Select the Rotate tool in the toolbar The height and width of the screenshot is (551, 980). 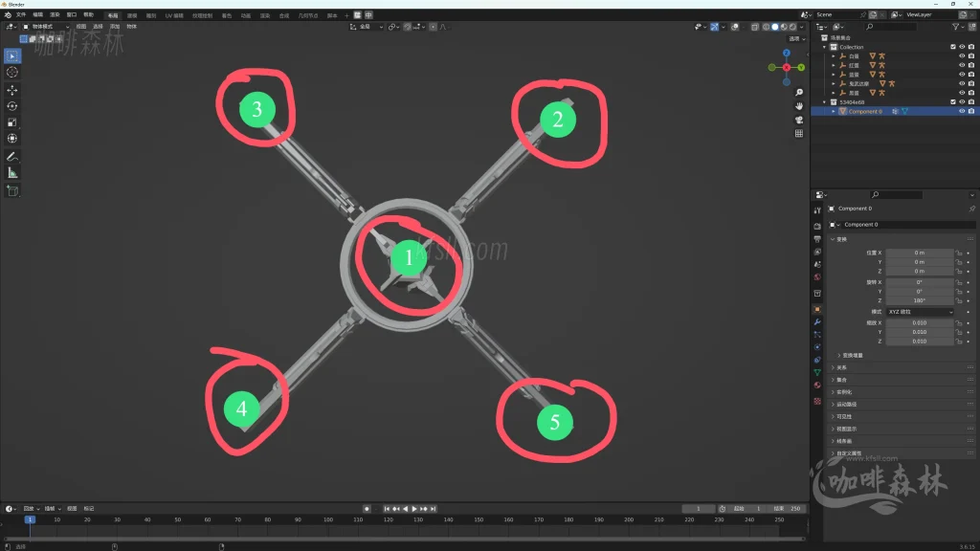point(12,106)
